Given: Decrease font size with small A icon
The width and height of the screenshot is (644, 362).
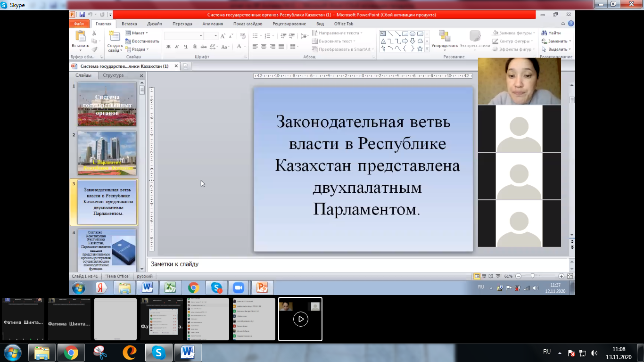Looking at the screenshot, I should [x=231, y=36].
